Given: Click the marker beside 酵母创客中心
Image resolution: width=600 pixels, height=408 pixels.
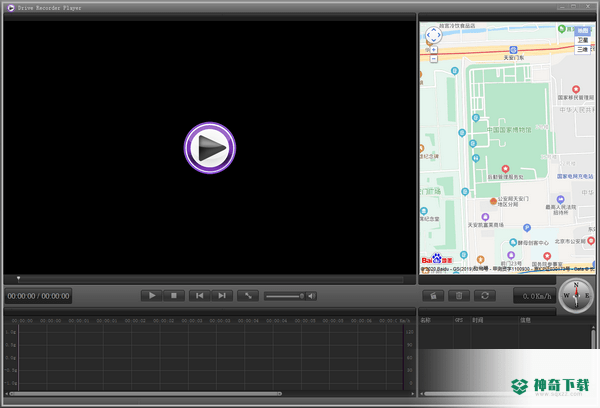Looking at the screenshot, I should [x=513, y=242].
